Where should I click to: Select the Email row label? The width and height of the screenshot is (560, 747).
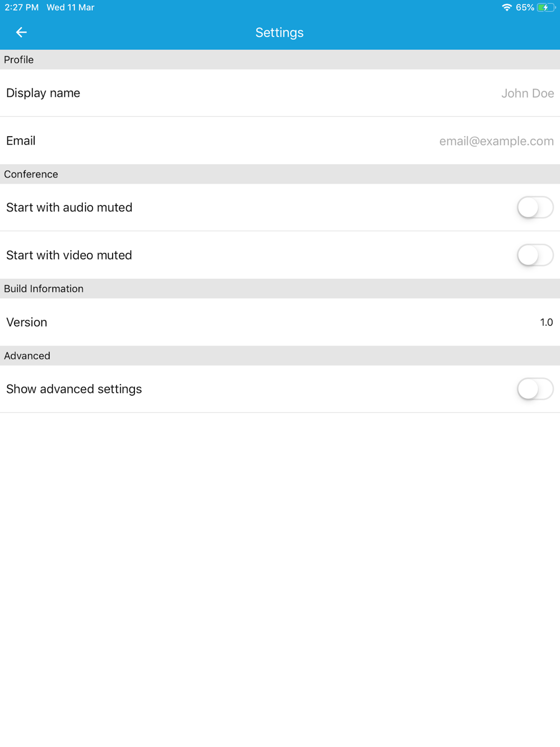[x=21, y=141]
